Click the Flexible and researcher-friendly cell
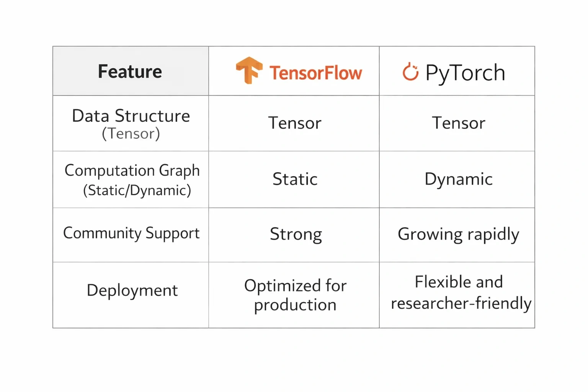Image resolution: width=588 pixels, height=392 pixels. [x=457, y=295]
